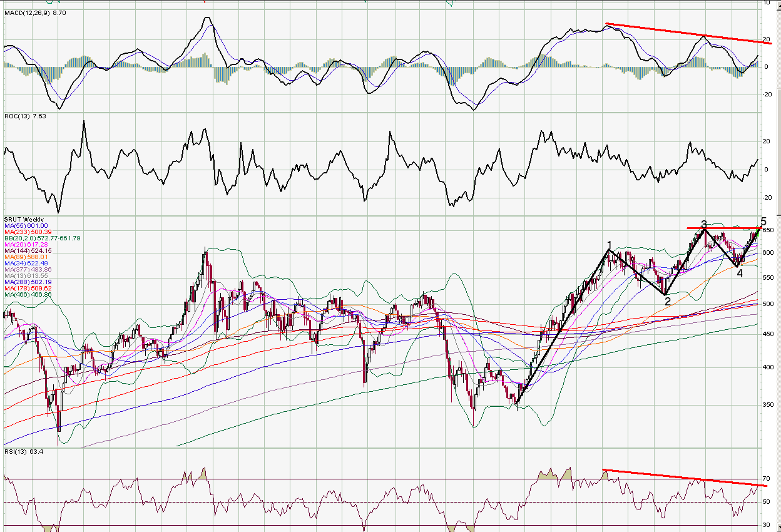
Task: Click the 350 price axis label
Action: click(768, 405)
